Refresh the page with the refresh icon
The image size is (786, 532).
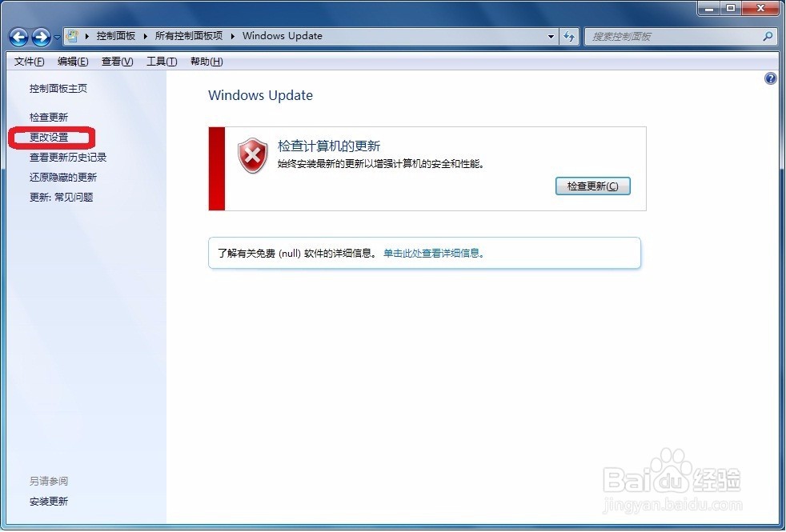(569, 37)
